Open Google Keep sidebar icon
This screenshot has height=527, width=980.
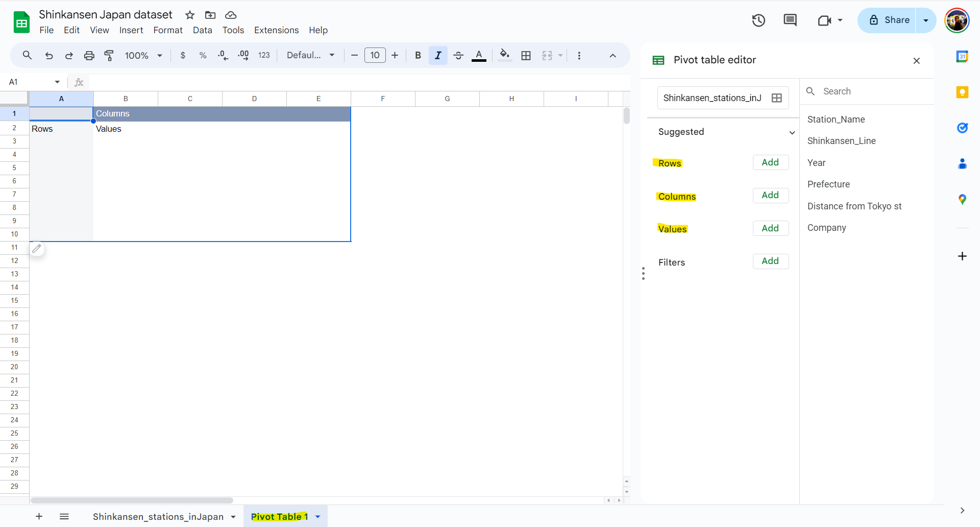[962, 92]
